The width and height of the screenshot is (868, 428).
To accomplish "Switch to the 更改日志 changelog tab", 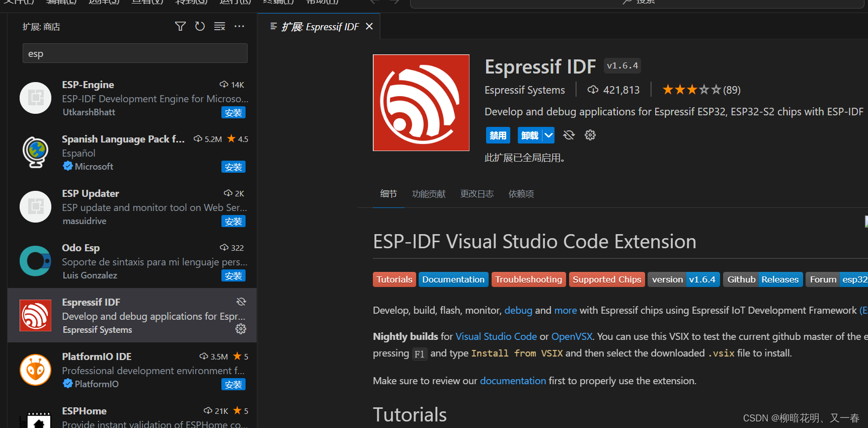I will pyautogui.click(x=477, y=194).
